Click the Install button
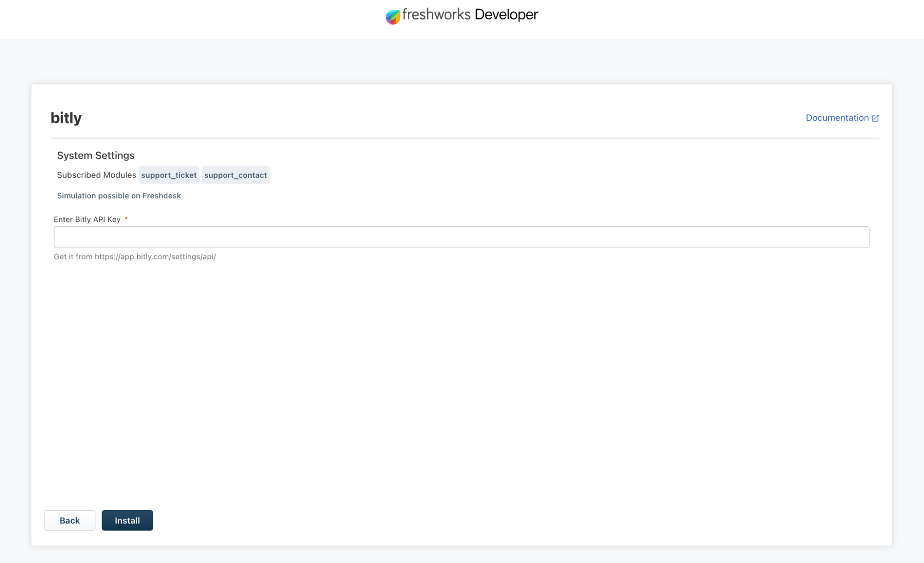This screenshot has width=924, height=563. [127, 520]
